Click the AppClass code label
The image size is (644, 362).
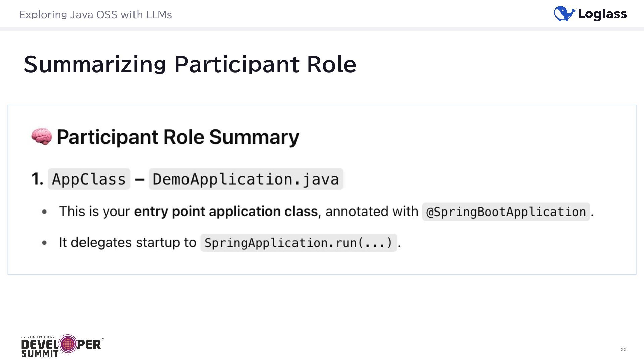pyautogui.click(x=89, y=179)
